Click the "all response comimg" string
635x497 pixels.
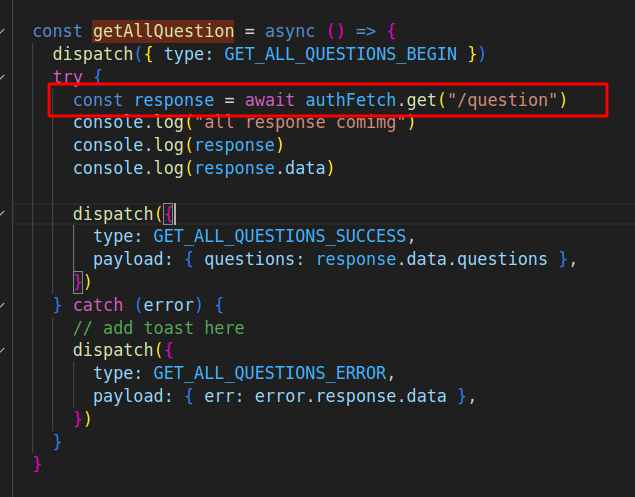coord(300,123)
